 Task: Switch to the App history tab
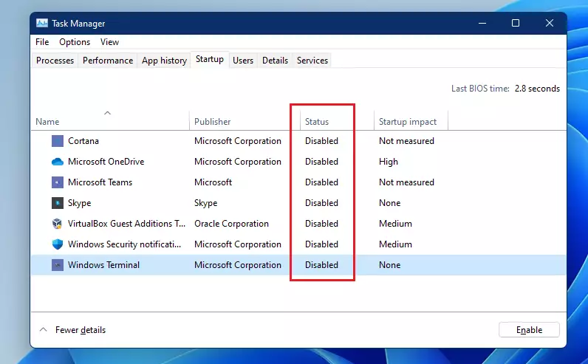(164, 61)
